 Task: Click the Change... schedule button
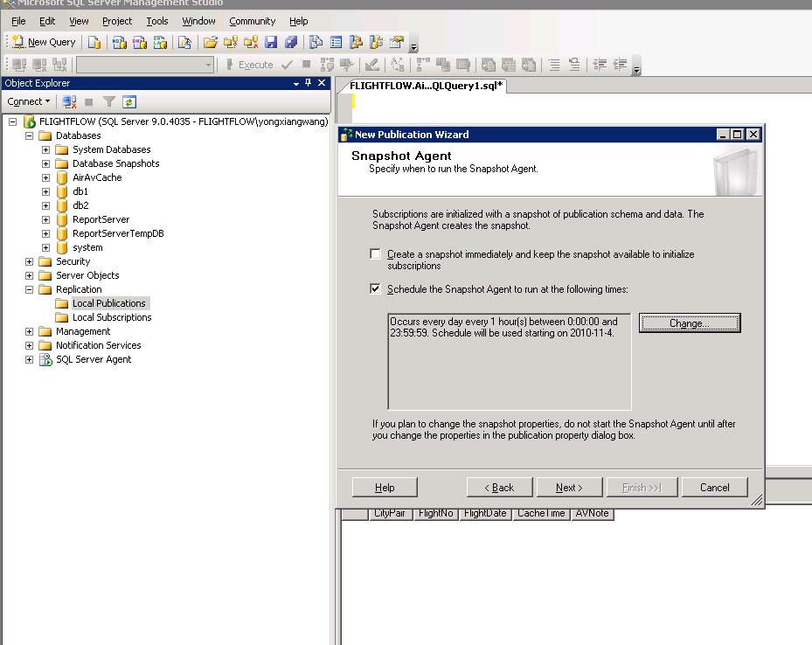pyautogui.click(x=689, y=323)
